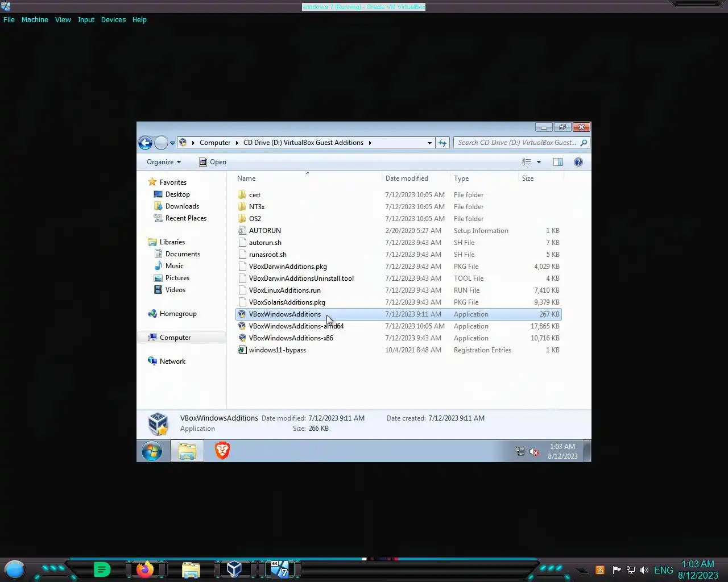The width and height of the screenshot is (728, 582).
Task: Select the Documents library
Action: point(183,254)
